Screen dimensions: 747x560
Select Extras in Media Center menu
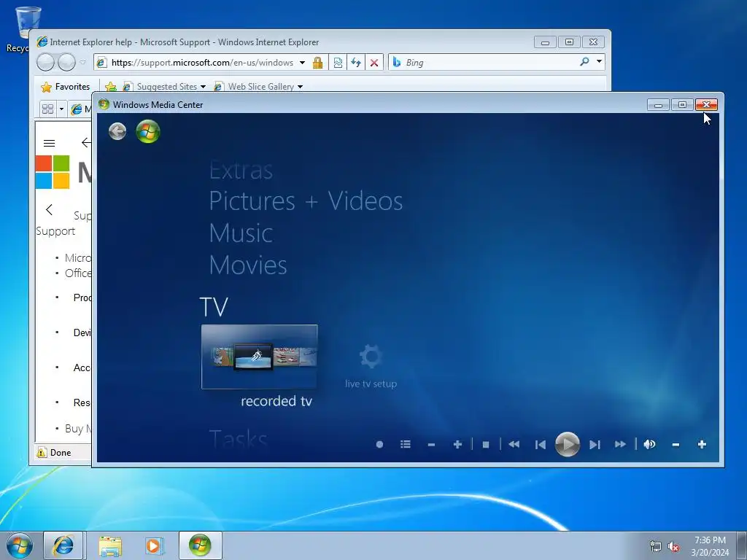(x=241, y=170)
